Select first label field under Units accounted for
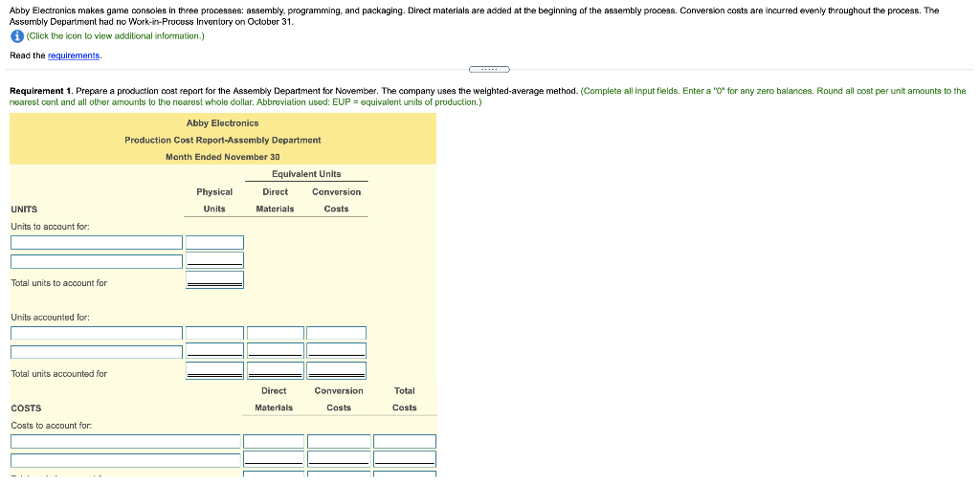Viewport: 980px width, 485px height. click(x=97, y=333)
